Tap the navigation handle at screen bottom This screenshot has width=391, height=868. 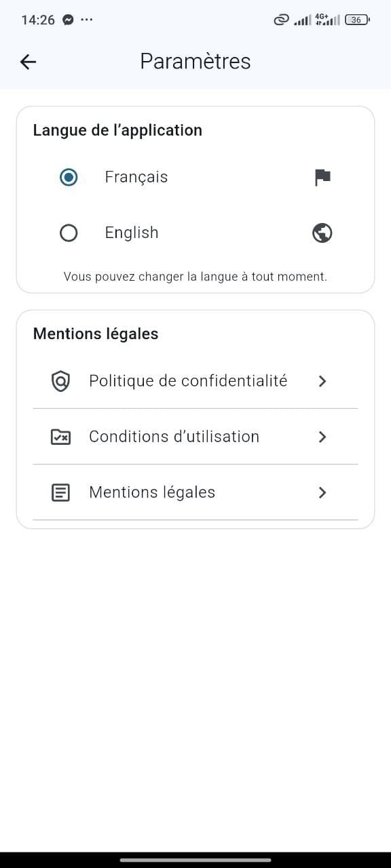[x=195, y=857]
